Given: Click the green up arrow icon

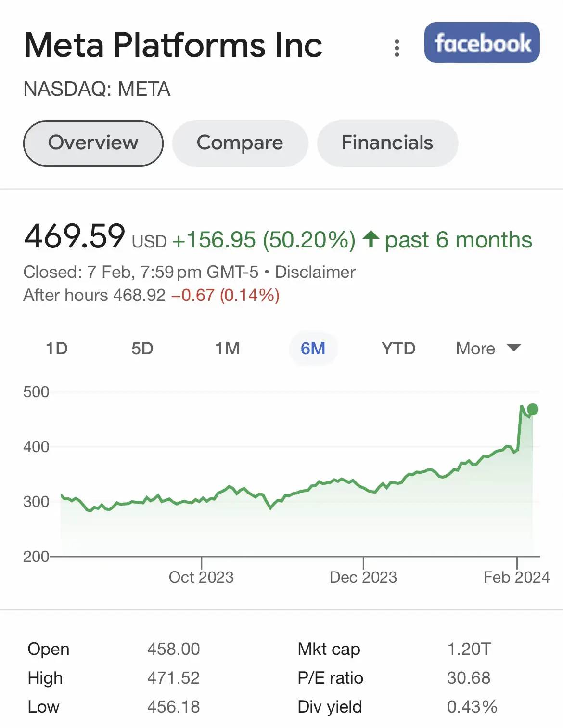Looking at the screenshot, I should pyautogui.click(x=371, y=239).
